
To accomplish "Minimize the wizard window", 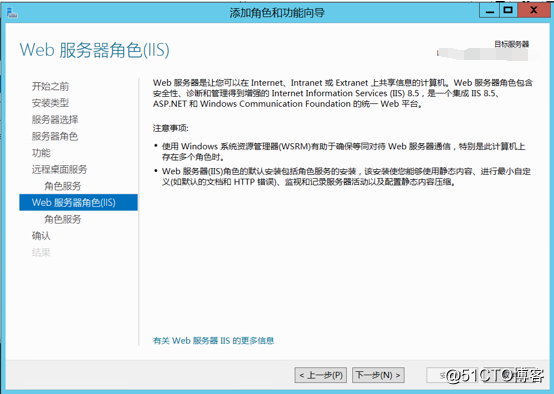I will [489, 11].
